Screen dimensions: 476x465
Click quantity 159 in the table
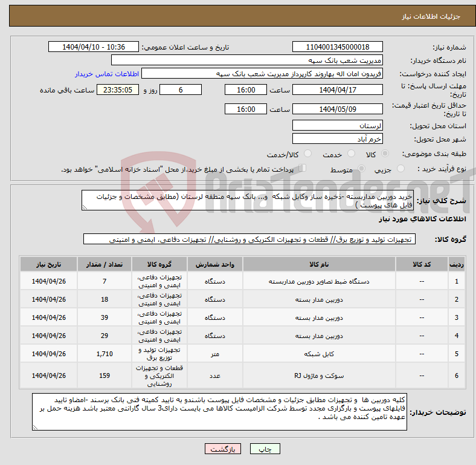[x=105, y=376]
